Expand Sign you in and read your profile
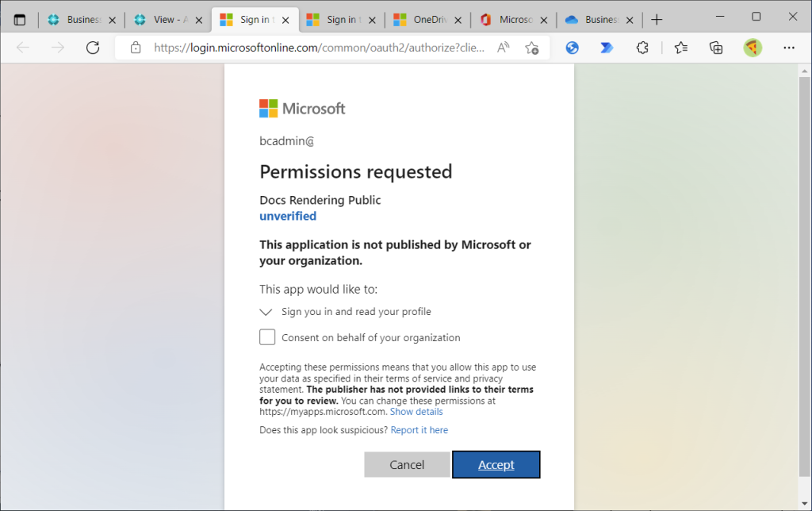This screenshot has height=511, width=812. click(x=266, y=312)
